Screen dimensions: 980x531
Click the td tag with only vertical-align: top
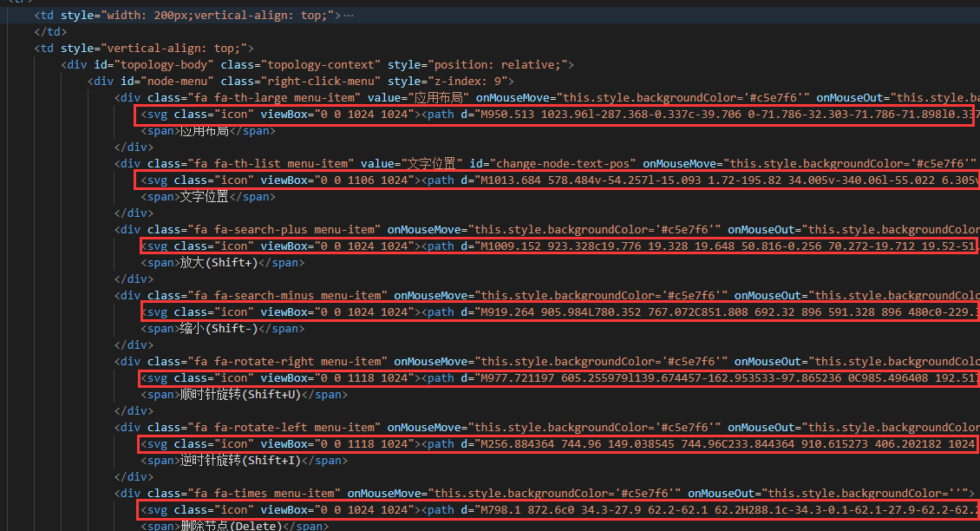(144, 49)
